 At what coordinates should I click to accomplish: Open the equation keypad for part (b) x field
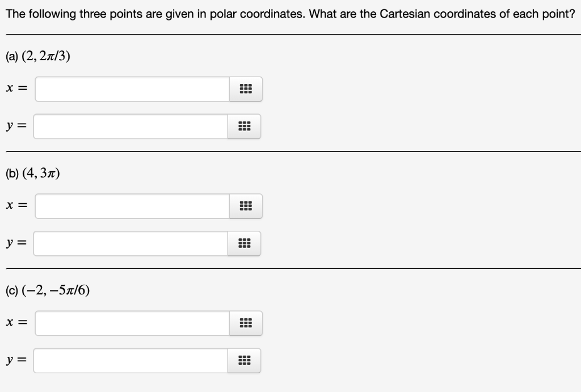[x=245, y=206]
